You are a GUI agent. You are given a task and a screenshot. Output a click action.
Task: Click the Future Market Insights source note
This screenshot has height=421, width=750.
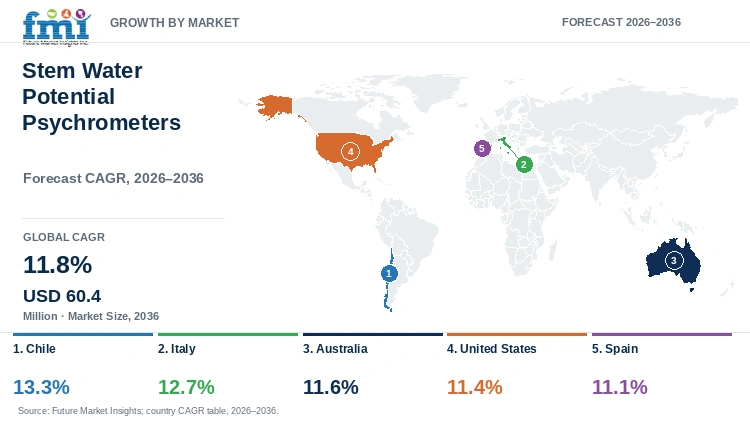(148, 410)
